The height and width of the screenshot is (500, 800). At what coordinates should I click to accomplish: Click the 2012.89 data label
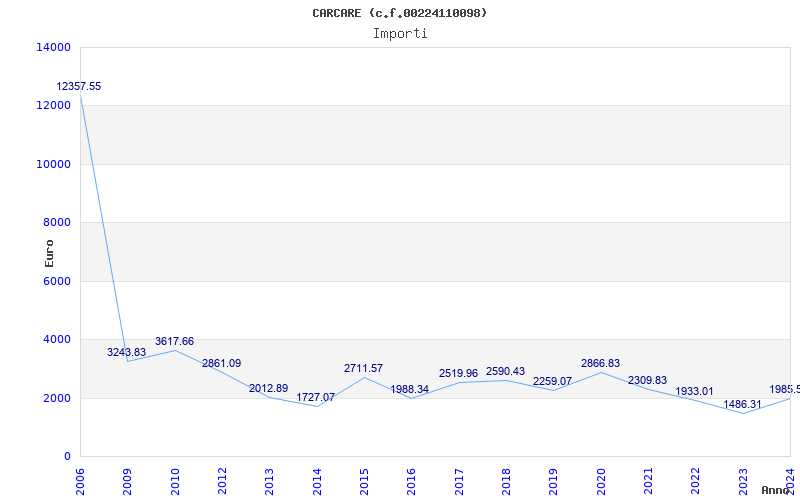tap(268, 388)
